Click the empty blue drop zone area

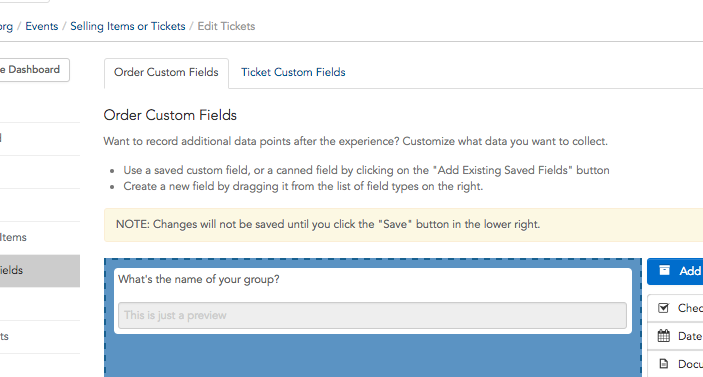(x=373, y=356)
